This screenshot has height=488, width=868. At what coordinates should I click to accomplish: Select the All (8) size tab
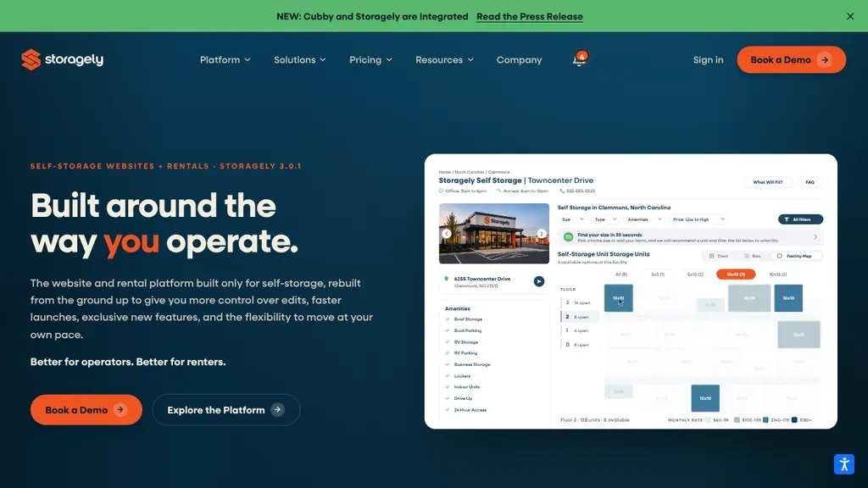coord(621,274)
